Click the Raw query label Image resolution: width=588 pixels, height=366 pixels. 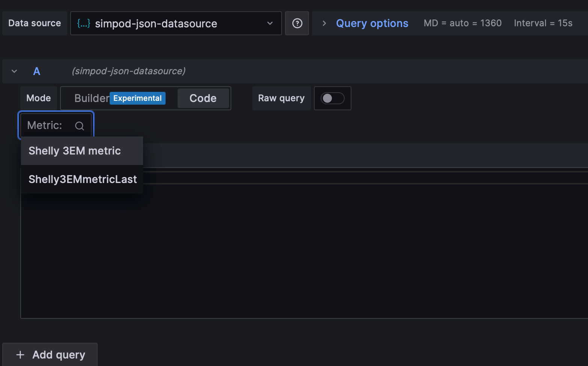coord(281,98)
